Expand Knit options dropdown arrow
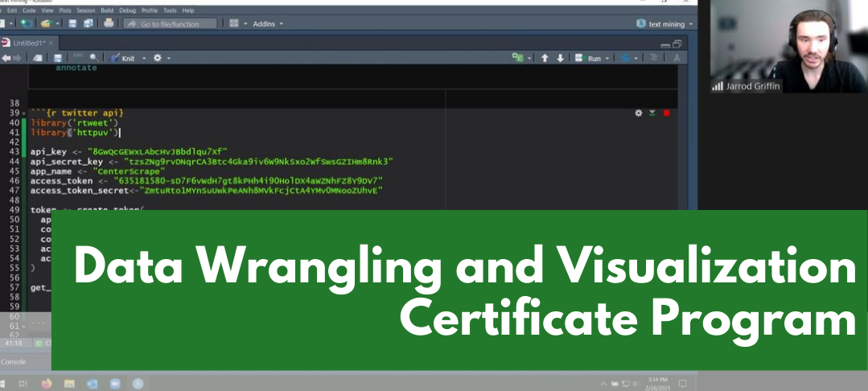Viewport: 868px width, 391px height. [x=144, y=59]
